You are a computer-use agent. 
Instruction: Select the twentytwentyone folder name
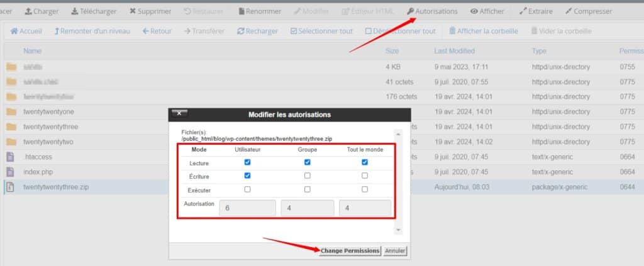(x=48, y=112)
